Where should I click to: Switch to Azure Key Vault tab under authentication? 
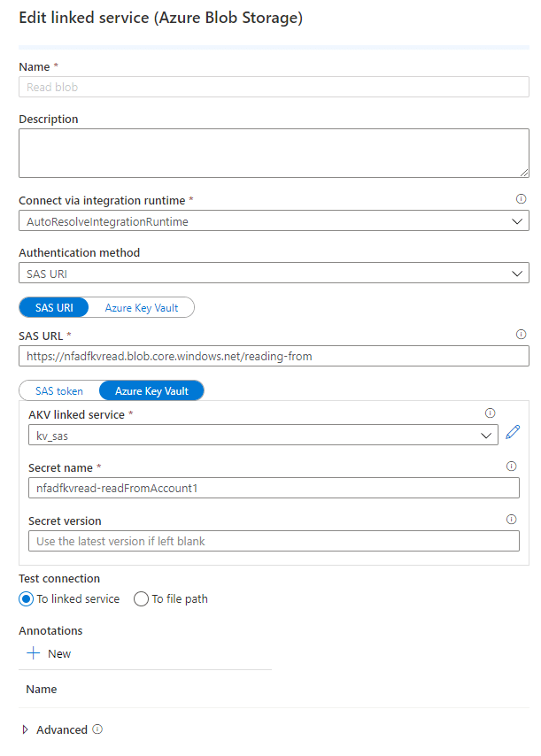click(142, 307)
